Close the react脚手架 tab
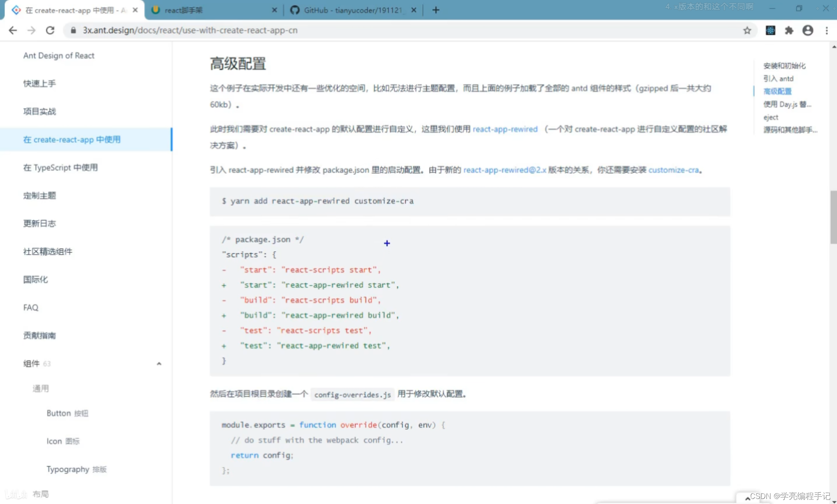The height and width of the screenshot is (504, 837). tap(274, 10)
